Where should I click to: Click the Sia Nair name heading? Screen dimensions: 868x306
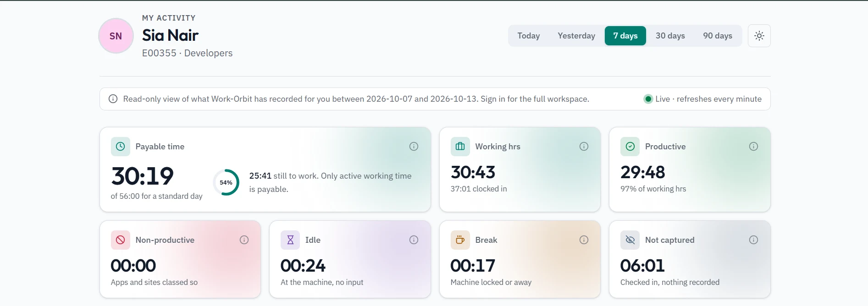(x=170, y=35)
